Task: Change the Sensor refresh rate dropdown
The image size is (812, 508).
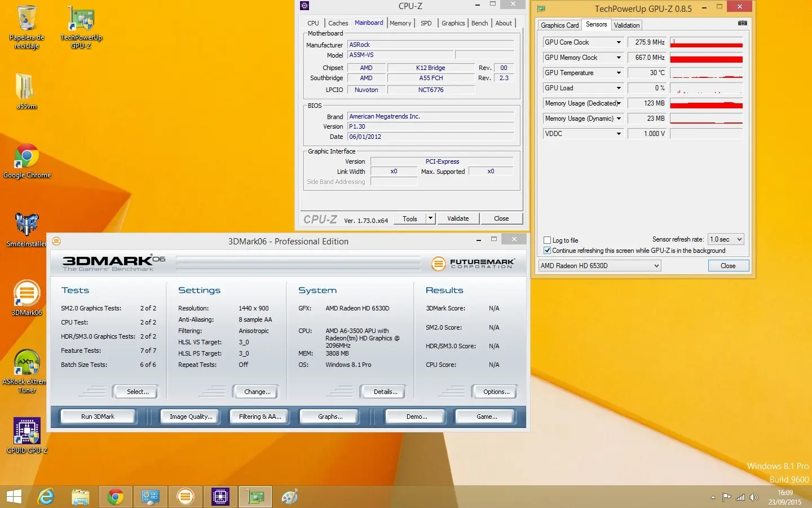Action: coord(726,239)
